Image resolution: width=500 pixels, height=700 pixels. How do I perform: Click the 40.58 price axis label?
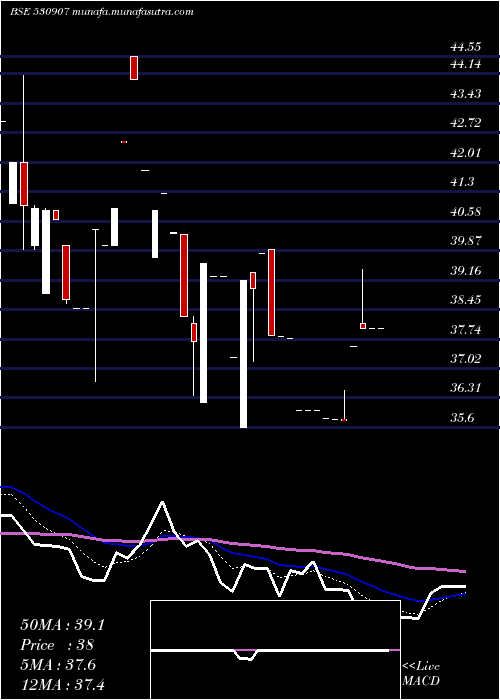466,212
